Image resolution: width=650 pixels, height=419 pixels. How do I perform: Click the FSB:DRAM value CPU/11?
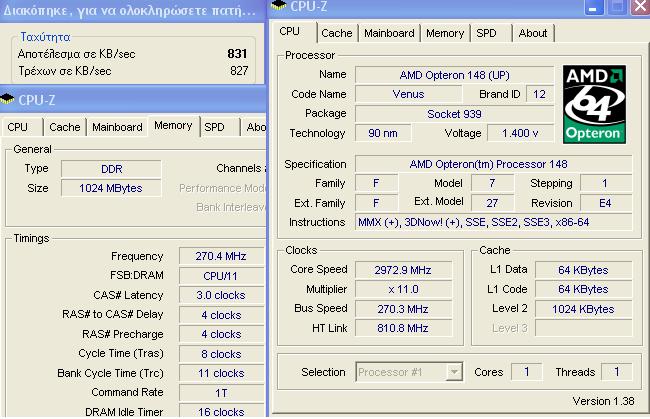click(x=221, y=276)
